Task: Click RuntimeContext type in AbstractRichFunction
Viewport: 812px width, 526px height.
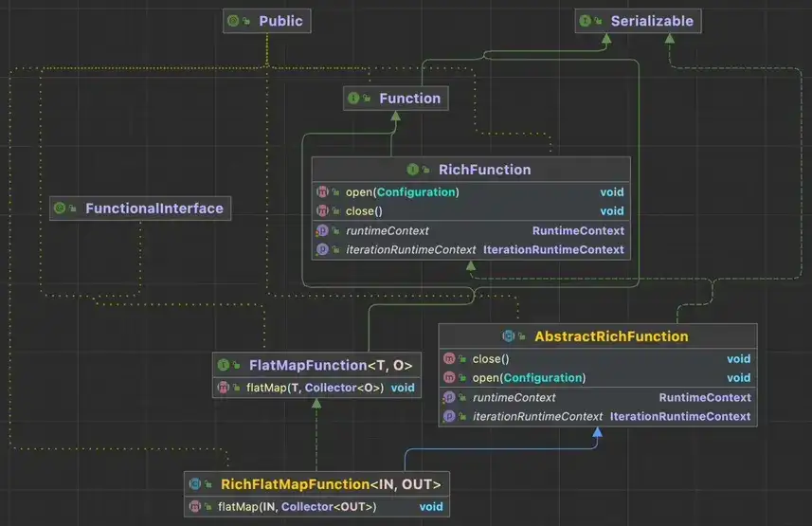Action: coord(705,397)
